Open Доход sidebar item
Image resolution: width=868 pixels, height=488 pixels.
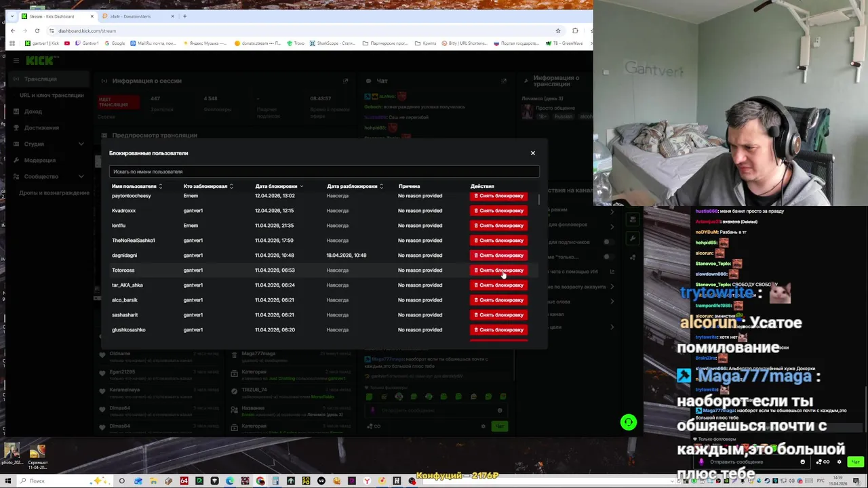point(33,111)
